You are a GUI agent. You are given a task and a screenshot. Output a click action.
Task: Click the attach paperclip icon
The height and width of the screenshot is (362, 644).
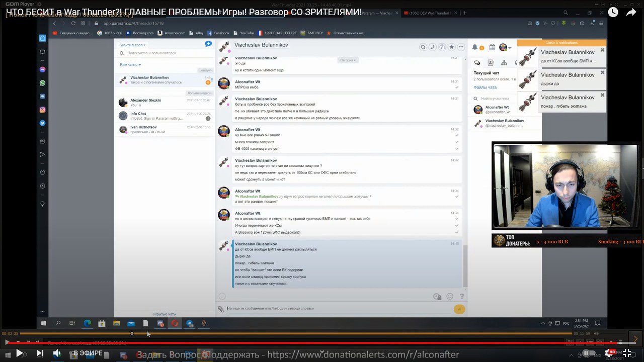point(220,309)
